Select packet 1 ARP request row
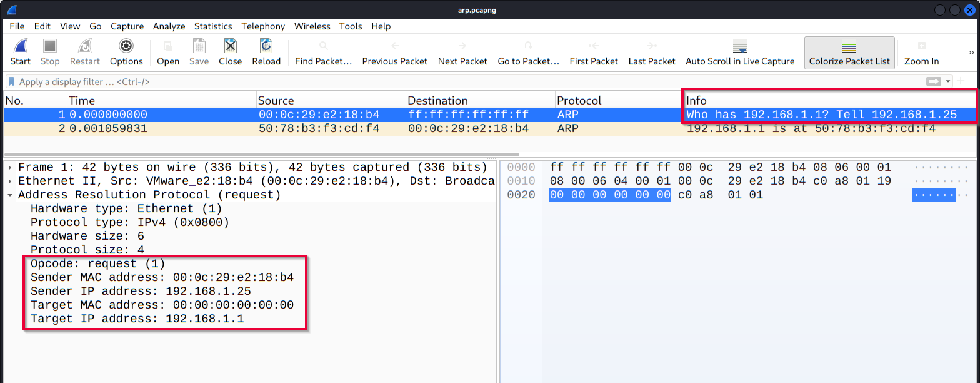Image resolution: width=980 pixels, height=383 pixels. tap(489, 115)
